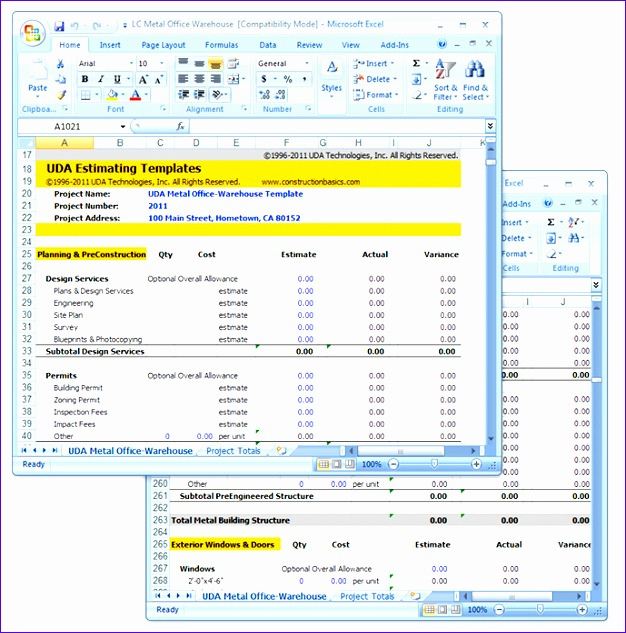Align text left

[x=183, y=79]
